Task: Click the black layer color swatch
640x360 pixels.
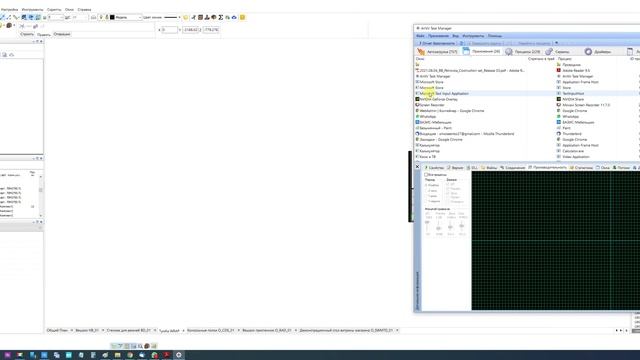Action: 112,18
